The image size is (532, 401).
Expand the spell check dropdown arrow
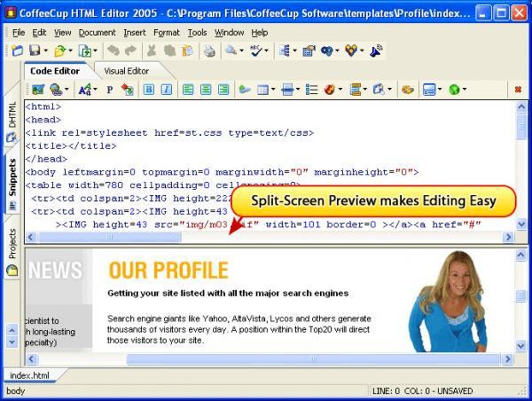267,51
